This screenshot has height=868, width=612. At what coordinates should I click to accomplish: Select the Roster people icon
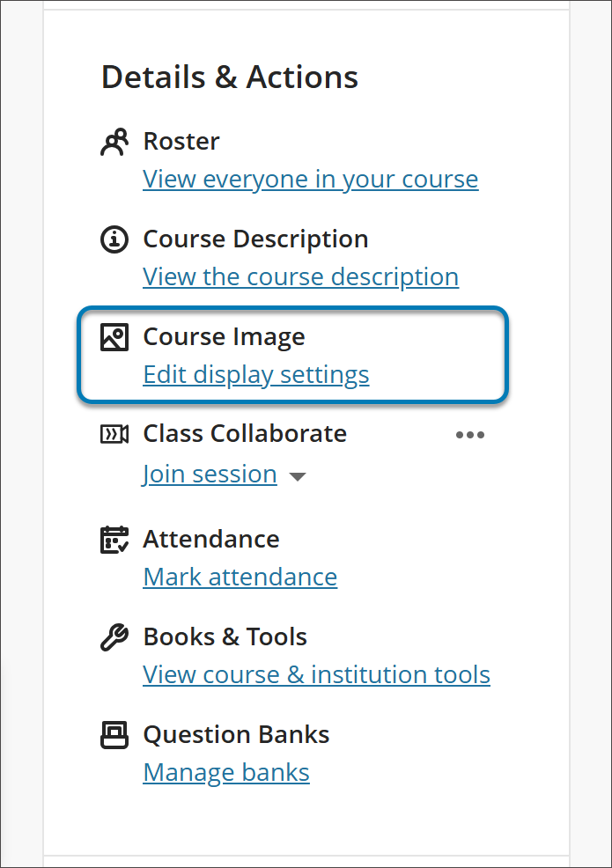(114, 140)
